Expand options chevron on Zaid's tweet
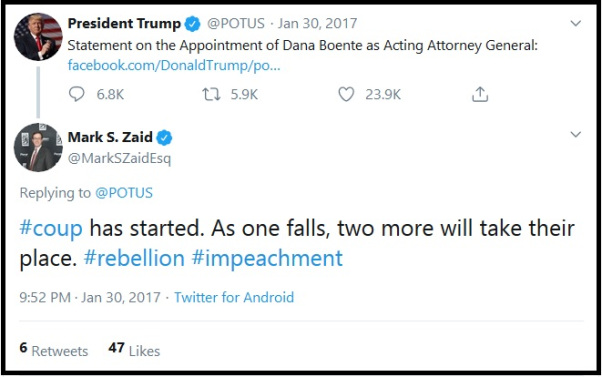 pyautogui.click(x=575, y=134)
